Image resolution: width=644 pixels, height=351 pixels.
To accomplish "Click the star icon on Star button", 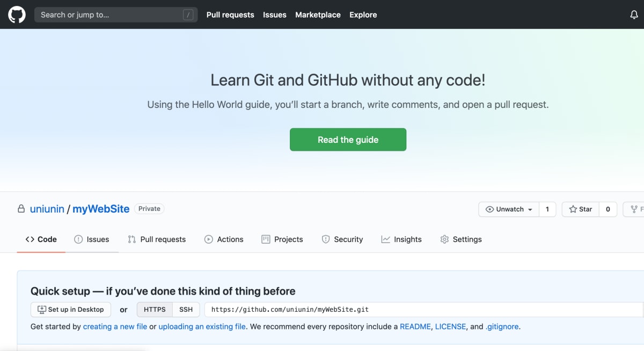I will (573, 209).
